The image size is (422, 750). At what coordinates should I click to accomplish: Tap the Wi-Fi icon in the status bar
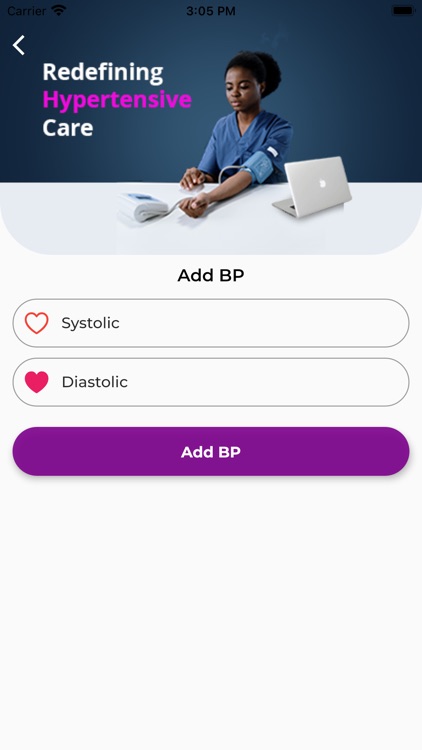click(58, 11)
